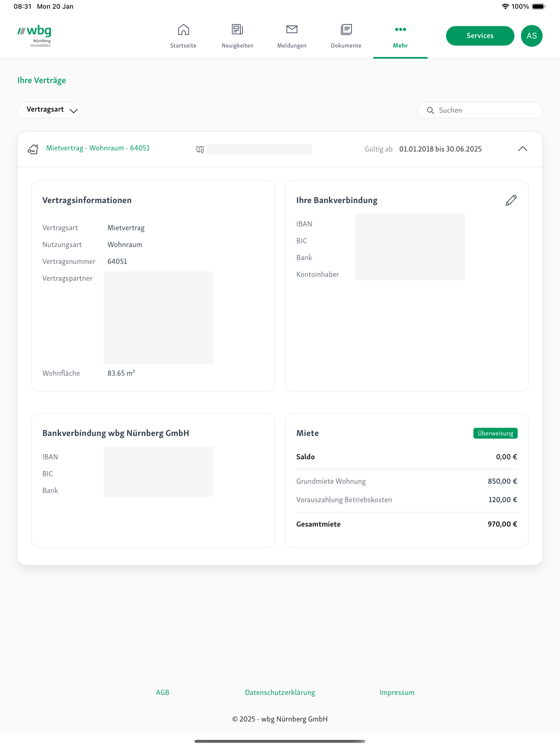Click the search magnifier icon
The width and height of the screenshot is (560, 747).
(x=430, y=110)
